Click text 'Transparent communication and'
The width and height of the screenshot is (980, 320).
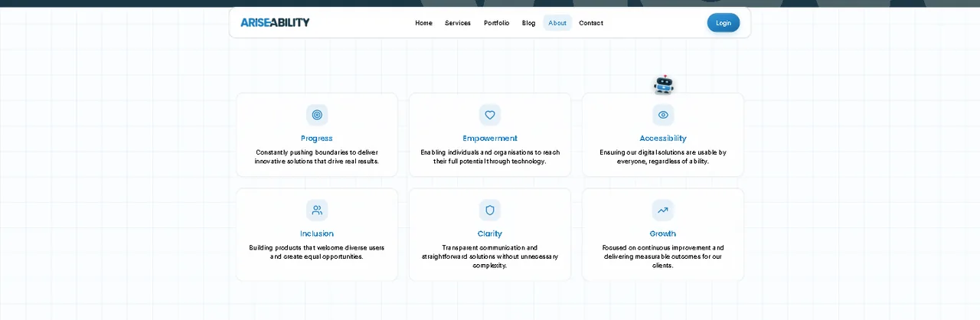[490, 247]
